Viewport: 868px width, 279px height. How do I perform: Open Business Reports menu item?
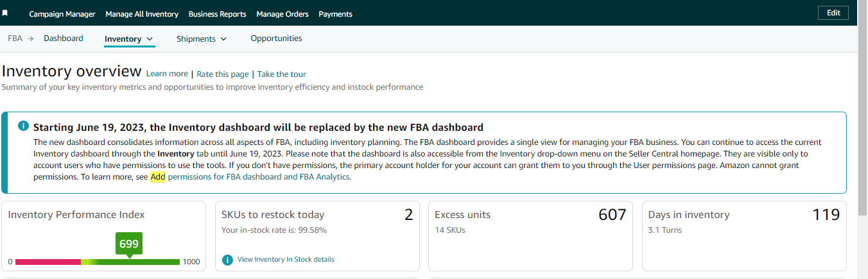click(218, 14)
